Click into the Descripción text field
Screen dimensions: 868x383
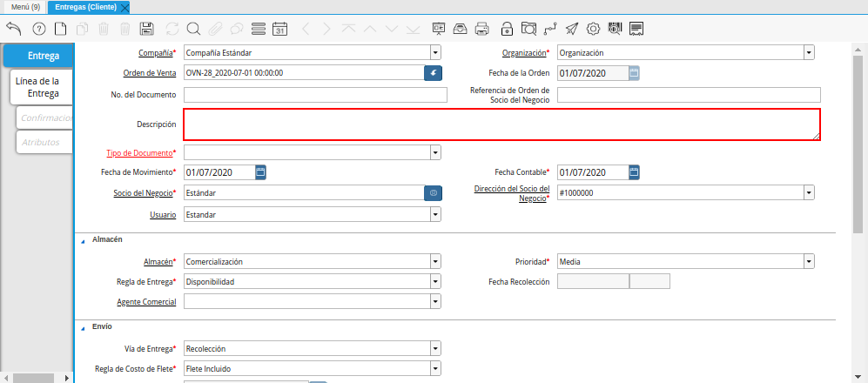point(501,124)
